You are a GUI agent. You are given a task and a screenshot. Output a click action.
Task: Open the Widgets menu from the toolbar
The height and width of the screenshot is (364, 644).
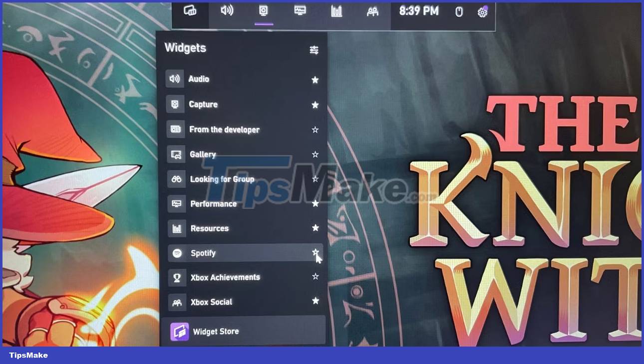click(x=191, y=11)
